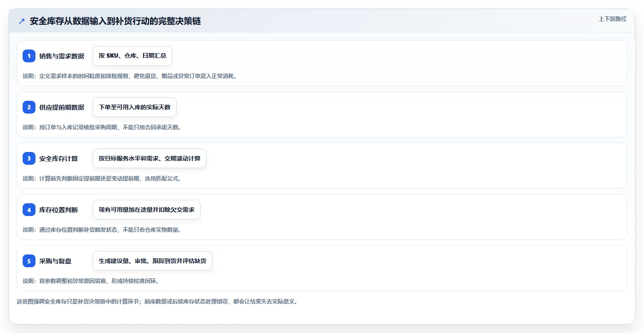Click the note starting 说明：将参数调整和异常原因留痕
This screenshot has width=644, height=333.
tap(91, 281)
